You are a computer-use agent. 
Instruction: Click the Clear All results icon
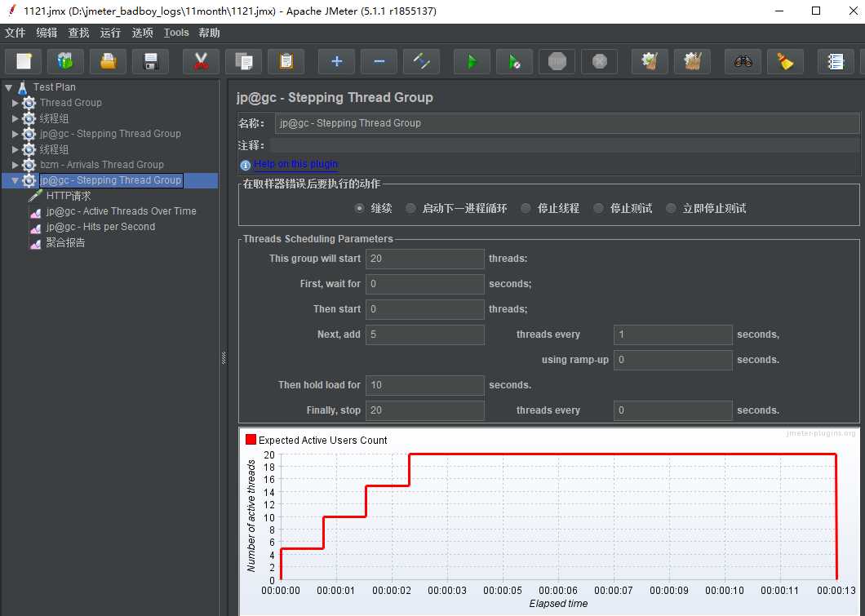pyautogui.click(x=692, y=61)
